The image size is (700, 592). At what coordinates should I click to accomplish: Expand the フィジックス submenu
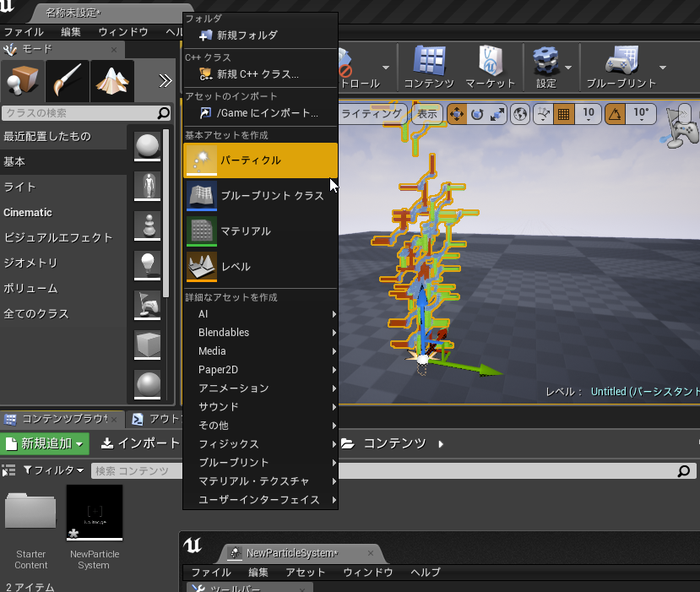pyautogui.click(x=260, y=444)
